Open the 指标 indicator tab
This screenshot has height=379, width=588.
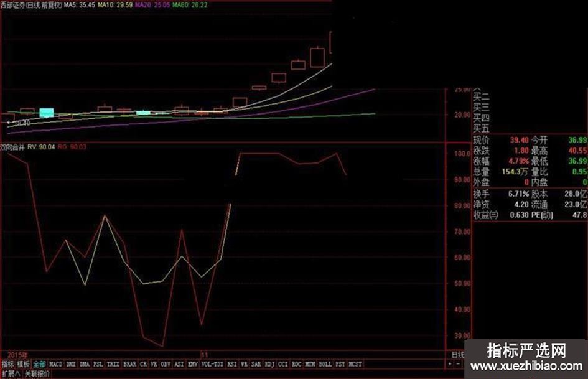click(x=7, y=364)
